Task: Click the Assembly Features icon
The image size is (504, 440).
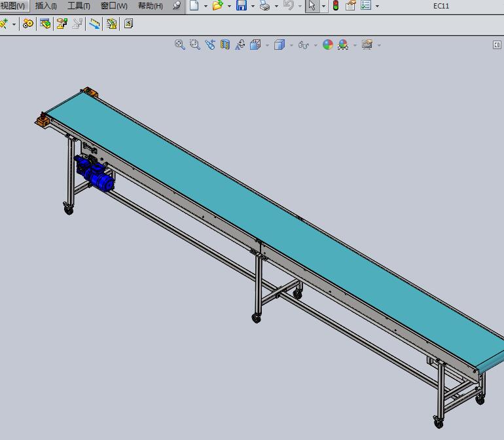Action: [62, 24]
